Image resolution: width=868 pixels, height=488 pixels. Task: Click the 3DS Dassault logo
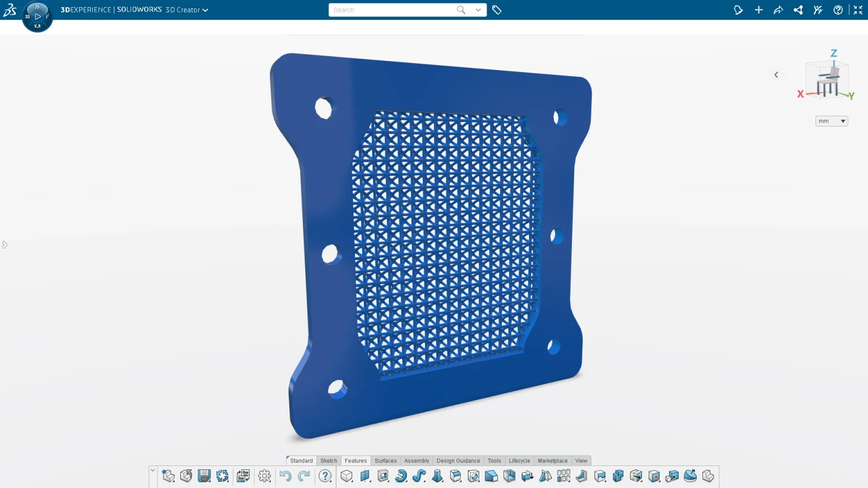click(x=10, y=10)
